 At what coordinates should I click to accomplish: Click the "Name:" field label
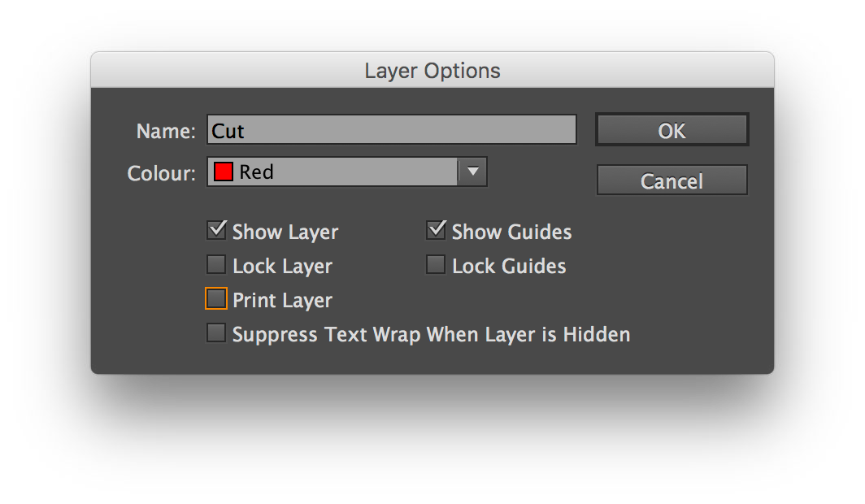pyautogui.click(x=166, y=131)
